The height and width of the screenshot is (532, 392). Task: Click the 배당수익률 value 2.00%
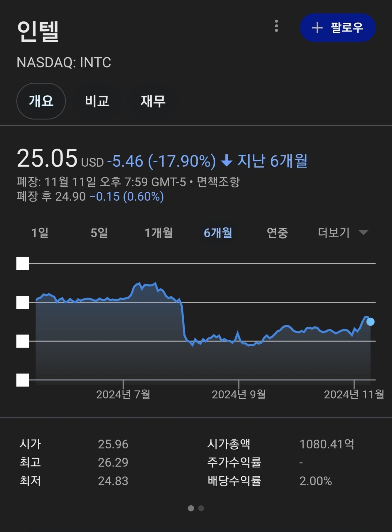315,481
